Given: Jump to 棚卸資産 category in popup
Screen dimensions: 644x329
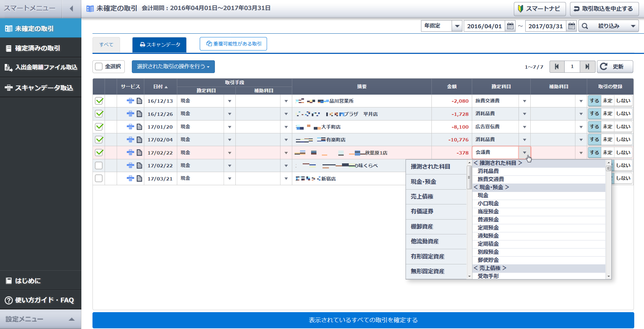Looking at the screenshot, I should [x=436, y=226].
